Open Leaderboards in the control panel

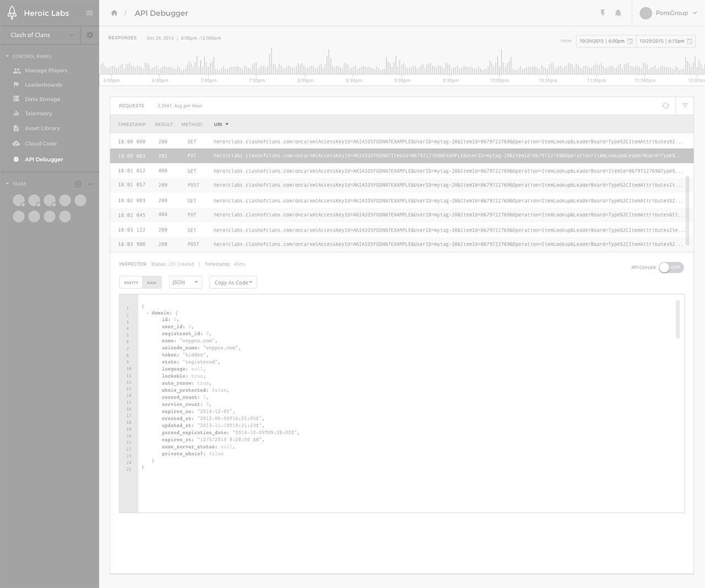tap(43, 85)
